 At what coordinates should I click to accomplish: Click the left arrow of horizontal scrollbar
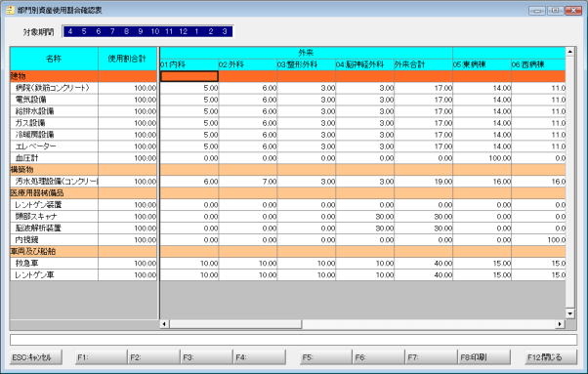(164, 324)
